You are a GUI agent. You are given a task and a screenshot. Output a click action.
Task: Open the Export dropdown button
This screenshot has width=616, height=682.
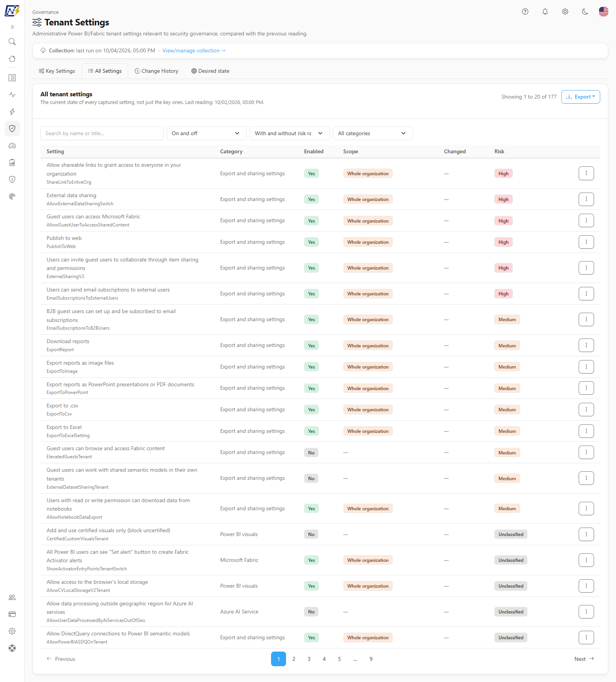coord(581,97)
